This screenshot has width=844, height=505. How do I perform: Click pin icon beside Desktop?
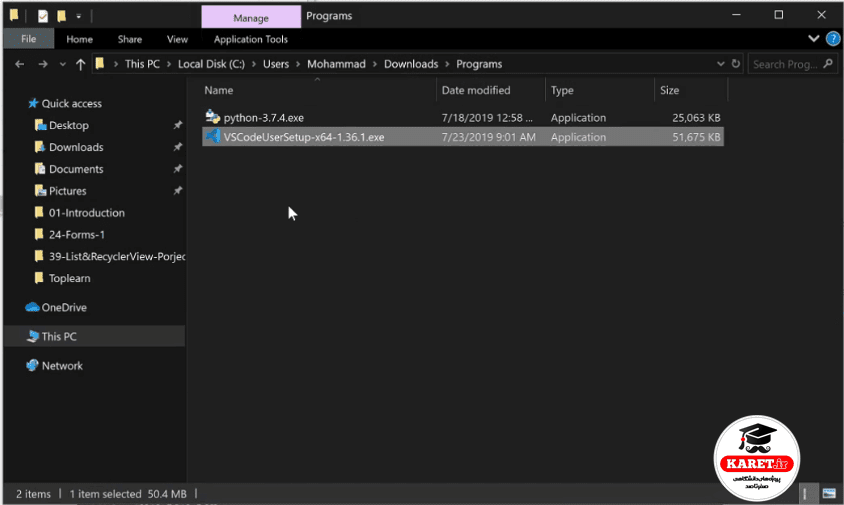point(177,125)
